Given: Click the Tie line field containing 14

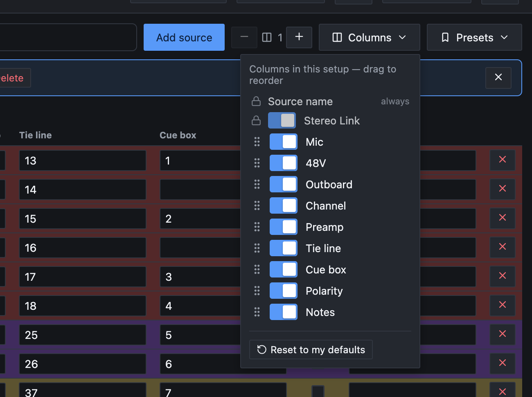Looking at the screenshot, I should [83, 189].
